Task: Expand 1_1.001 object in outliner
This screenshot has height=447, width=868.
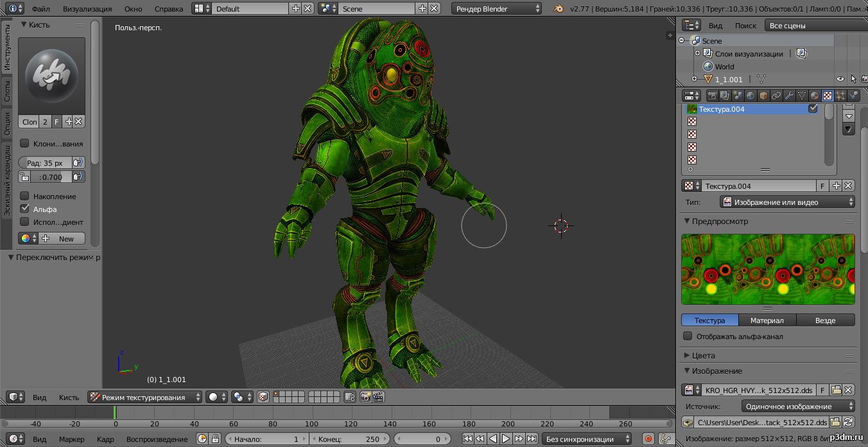Action: click(x=693, y=79)
